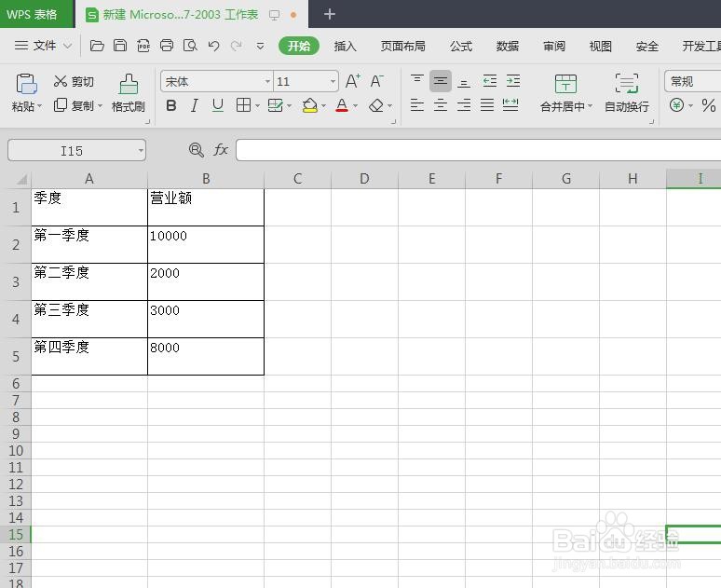Toggle middle vertical alignment
Image resolution: width=721 pixels, height=588 pixels.
tap(441, 81)
